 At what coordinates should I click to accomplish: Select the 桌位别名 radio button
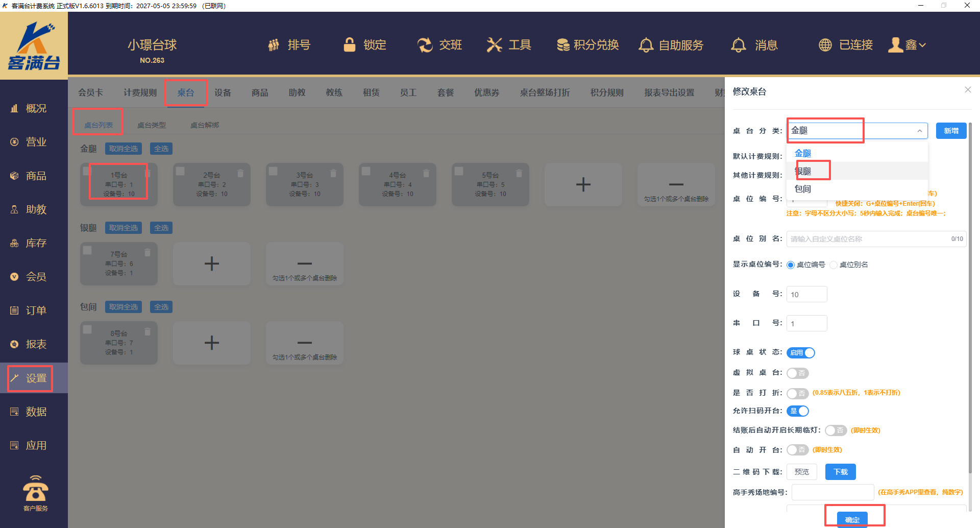pyautogui.click(x=834, y=265)
